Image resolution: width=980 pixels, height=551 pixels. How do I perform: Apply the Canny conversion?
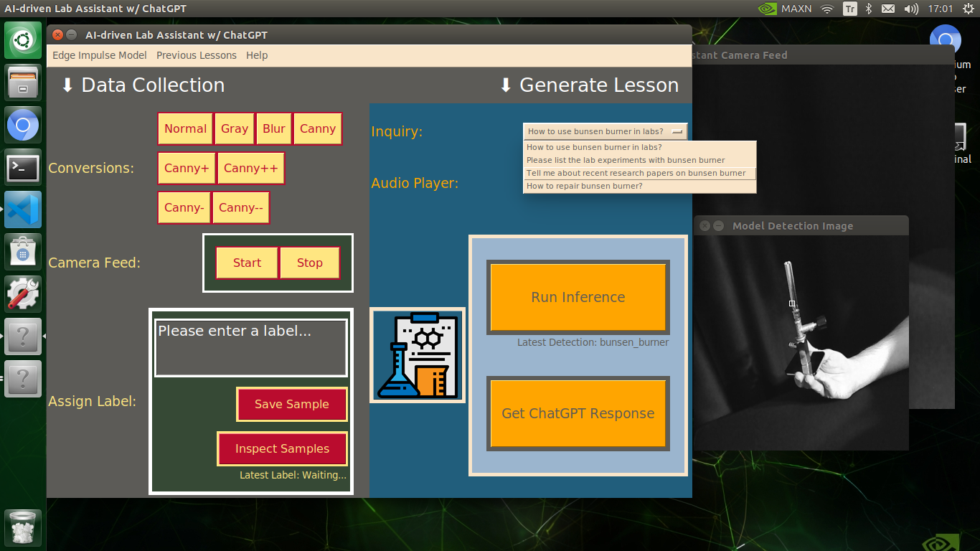318,128
